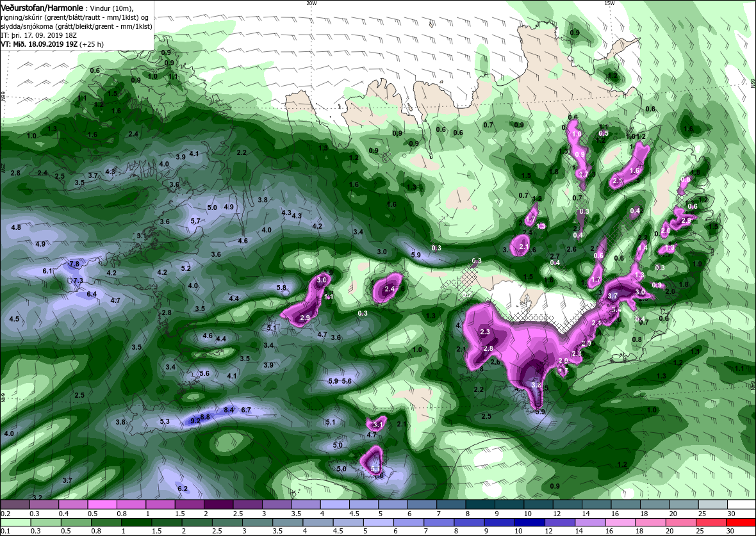
Task: Pick the light pink 16–18 swatch in bottom legend row
Action: (x=620, y=523)
